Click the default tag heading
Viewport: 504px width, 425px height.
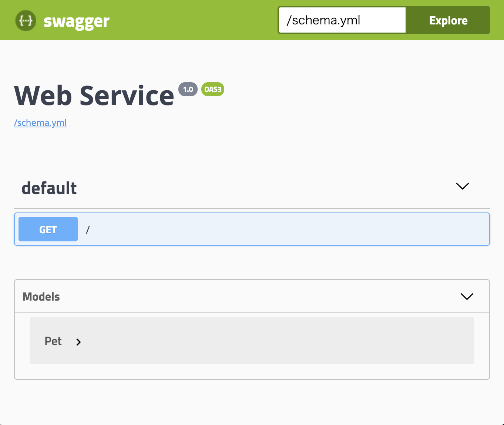(x=49, y=188)
